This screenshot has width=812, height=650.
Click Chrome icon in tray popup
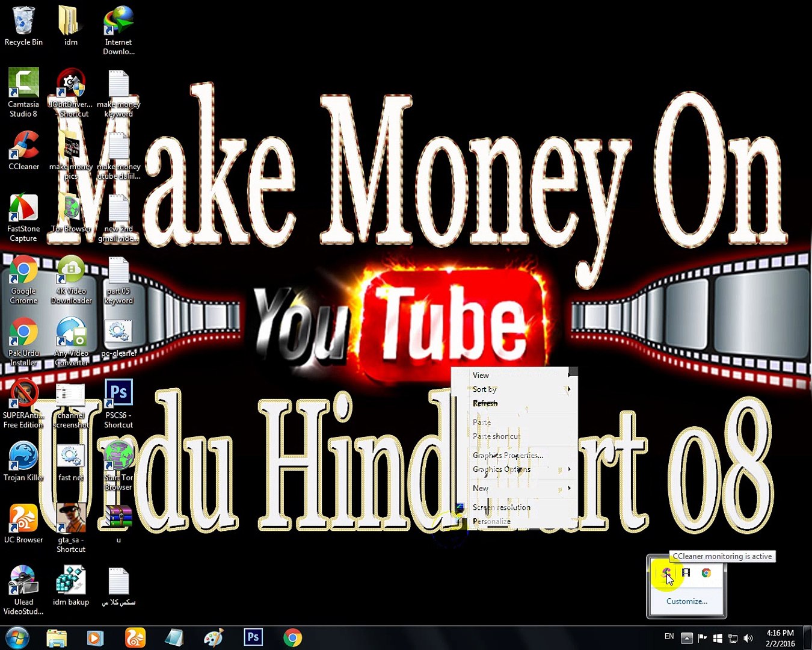(x=706, y=573)
